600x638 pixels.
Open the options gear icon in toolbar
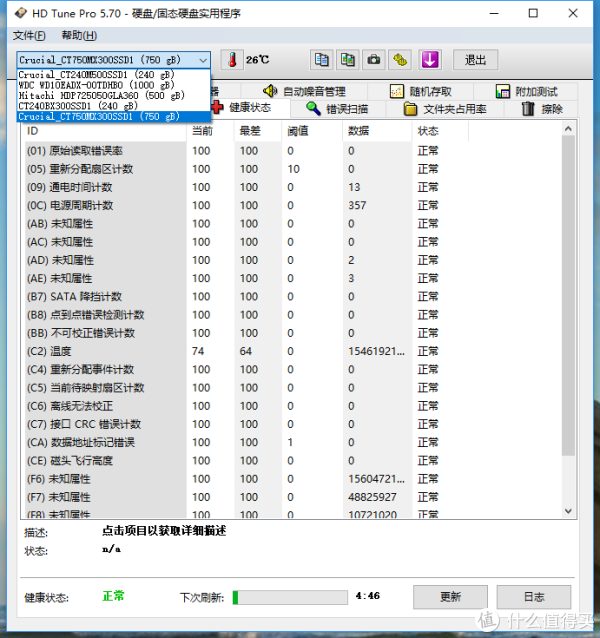coord(400,60)
